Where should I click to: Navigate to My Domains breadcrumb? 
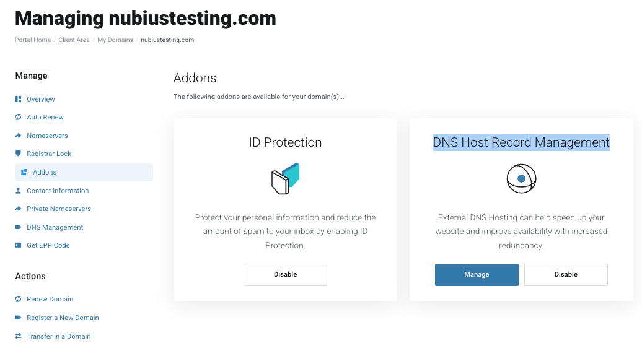click(115, 40)
